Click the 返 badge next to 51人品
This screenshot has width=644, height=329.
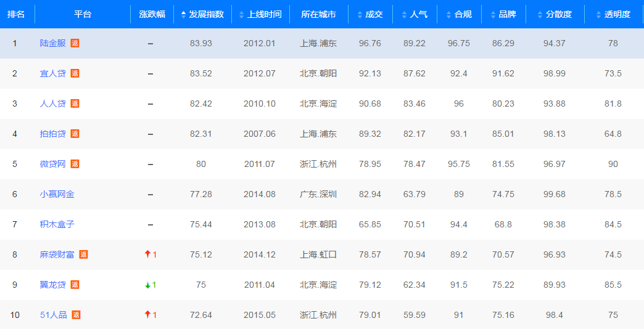pos(76,315)
